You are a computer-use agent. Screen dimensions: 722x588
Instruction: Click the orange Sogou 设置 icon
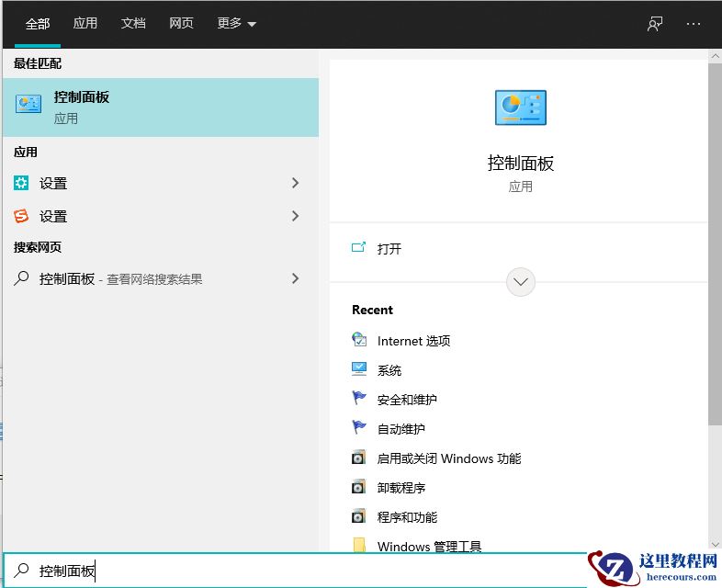21,216
